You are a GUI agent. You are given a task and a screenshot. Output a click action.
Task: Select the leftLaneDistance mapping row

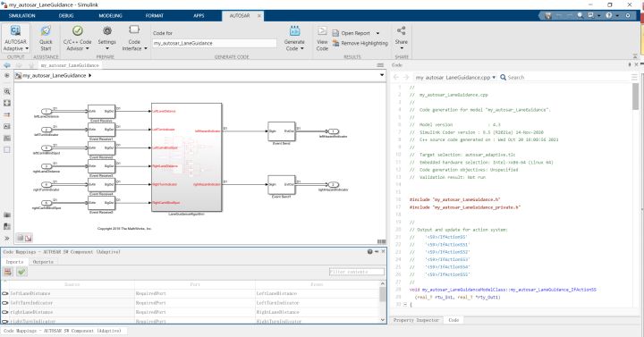tap(191, 293)
